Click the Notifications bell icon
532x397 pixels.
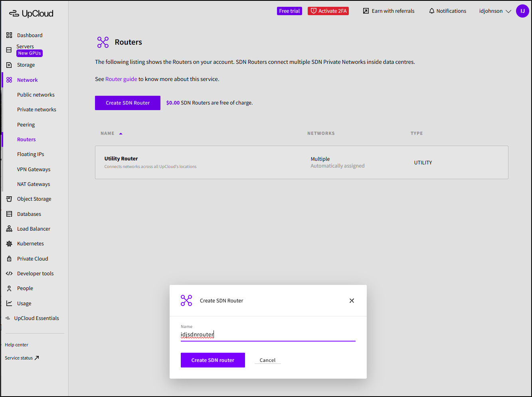431,11
